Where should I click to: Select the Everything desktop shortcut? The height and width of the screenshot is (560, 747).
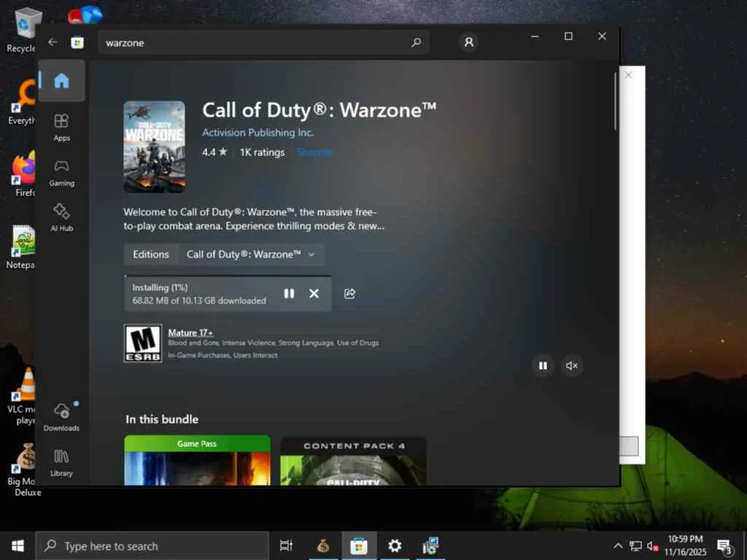[x=21, y=102]
